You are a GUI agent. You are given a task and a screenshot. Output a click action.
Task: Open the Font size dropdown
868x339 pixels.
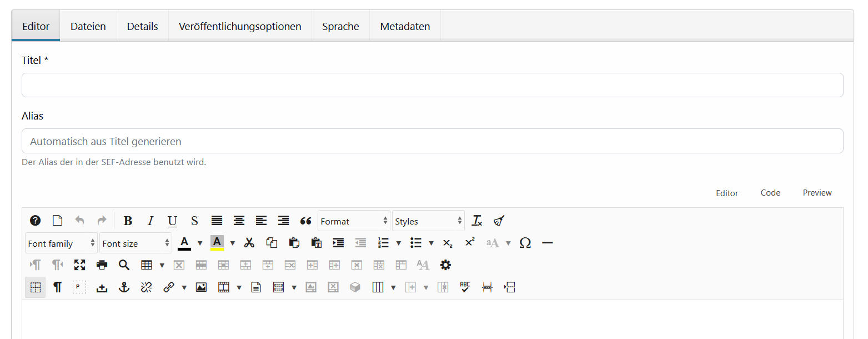coord(136,243)
